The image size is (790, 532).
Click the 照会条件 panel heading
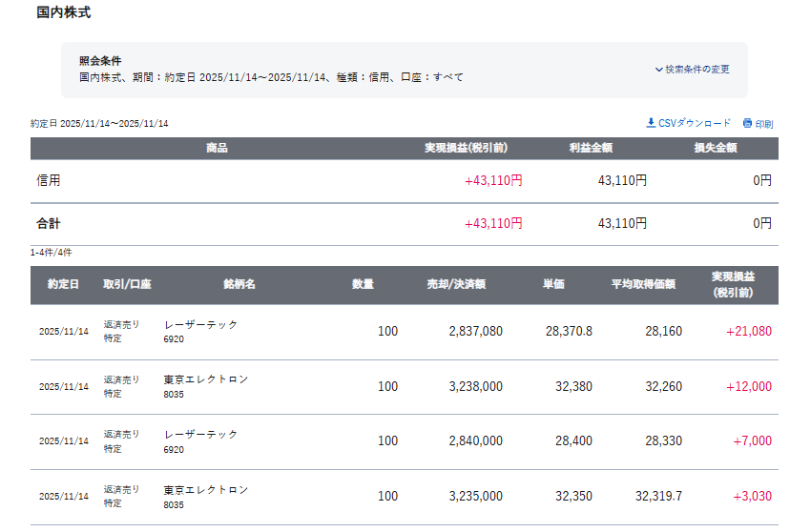coord(100,60)
